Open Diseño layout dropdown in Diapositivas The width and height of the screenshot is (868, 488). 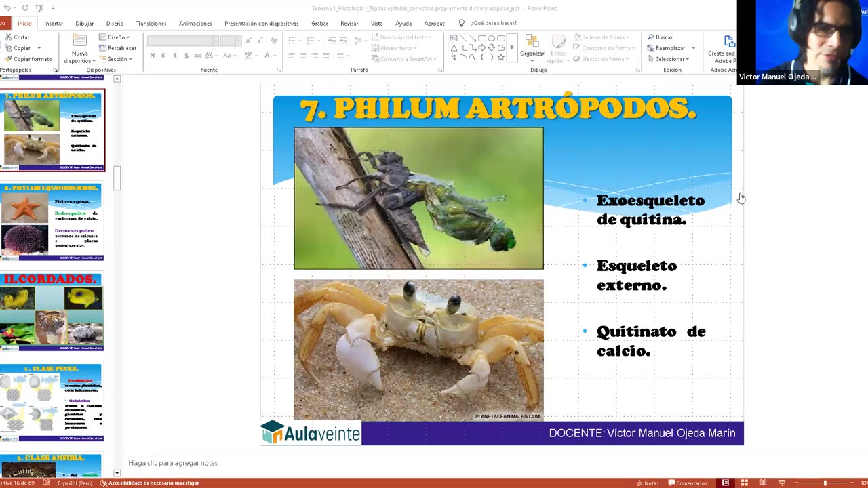[x=114, y=37]
